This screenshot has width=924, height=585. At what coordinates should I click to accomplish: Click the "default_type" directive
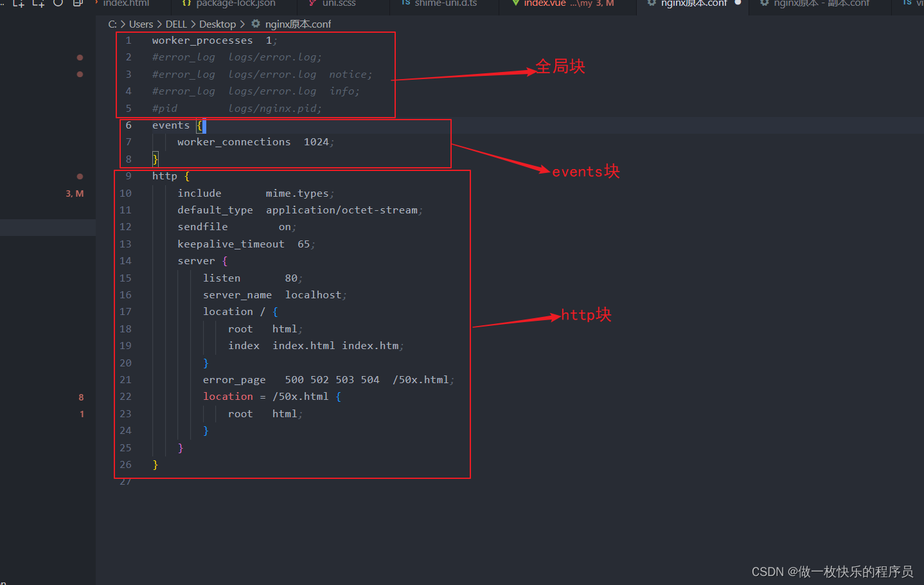point(215,210)
